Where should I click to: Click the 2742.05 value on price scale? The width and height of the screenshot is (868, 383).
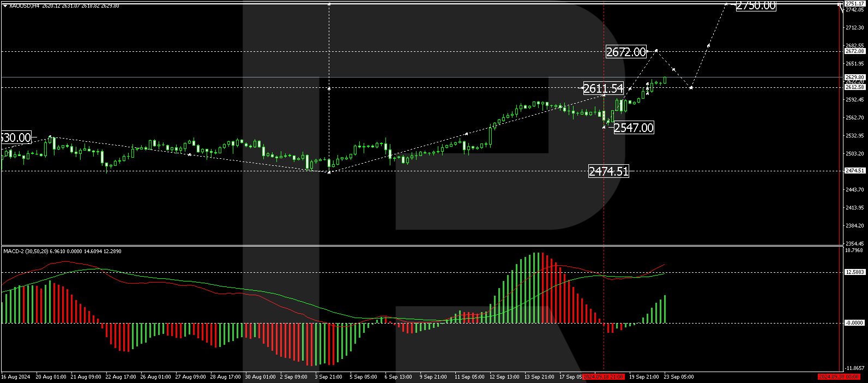click(x=854, y=10)
